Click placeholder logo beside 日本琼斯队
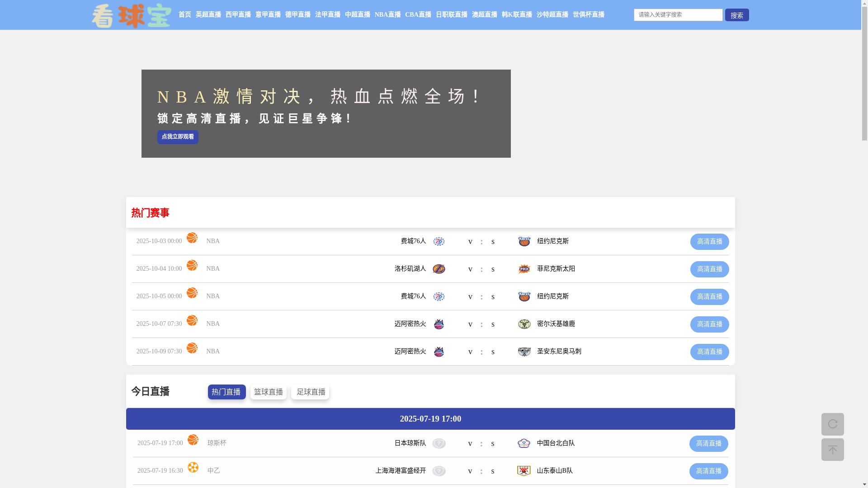 (x=439, y=443)
